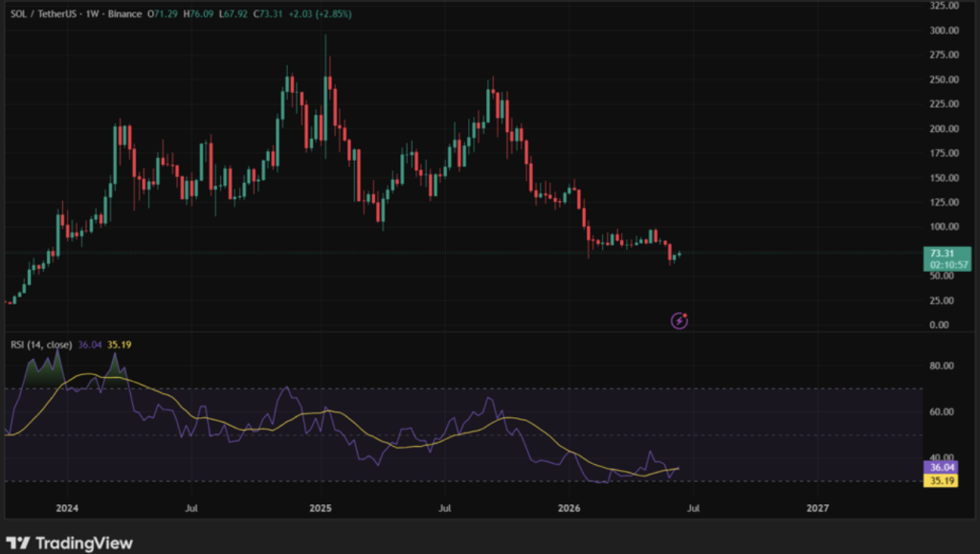This screenshot has width=980, height=554.
Task: Click the +2.03 (+2.85%) change value
Action: 320,13
